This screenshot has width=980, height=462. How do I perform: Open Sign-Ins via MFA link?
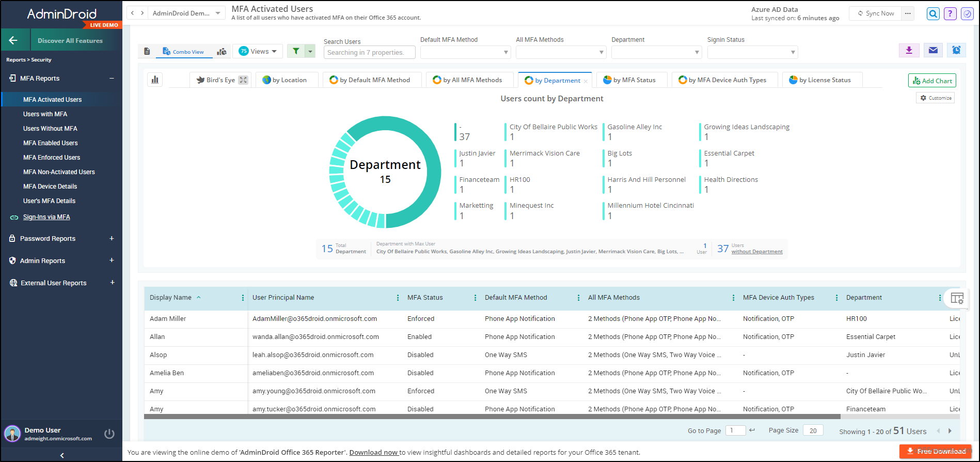pos(46,217)
